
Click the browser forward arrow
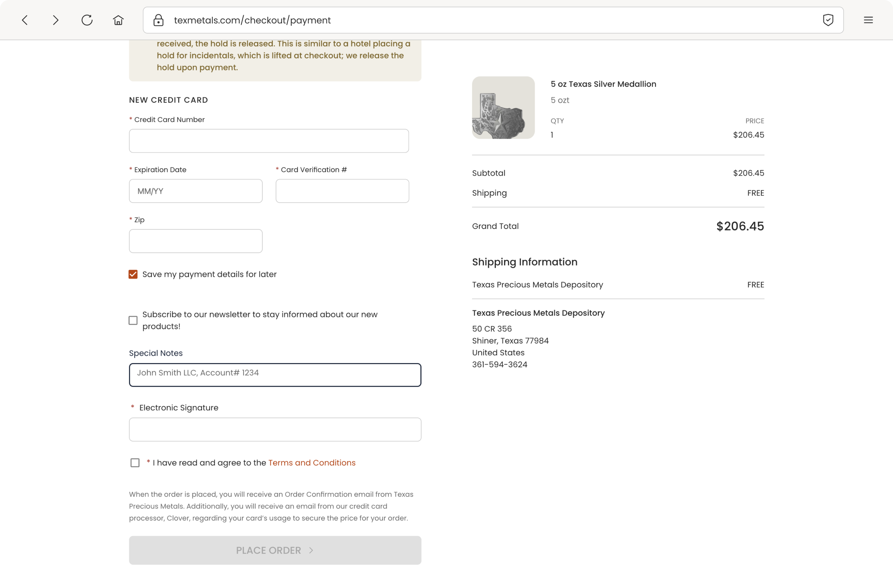point(56,20)
